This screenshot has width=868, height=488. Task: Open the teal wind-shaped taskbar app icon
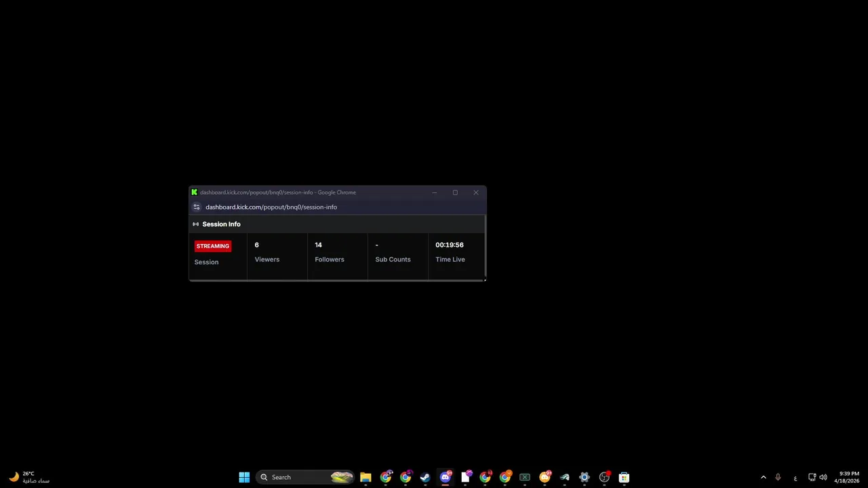(x=564, y=477)
